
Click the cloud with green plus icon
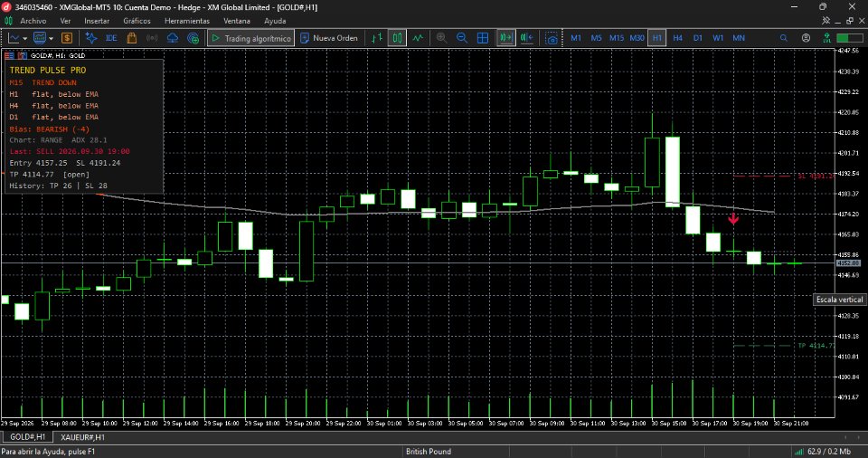click(193, 38)
